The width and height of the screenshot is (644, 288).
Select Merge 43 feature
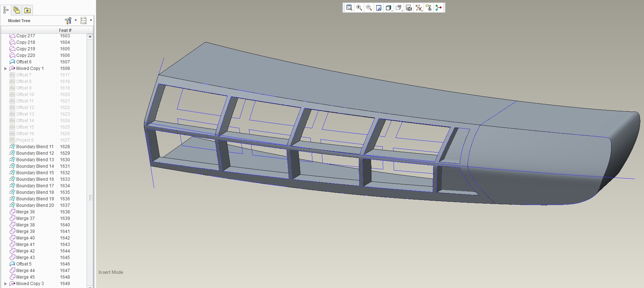[25, 258]
